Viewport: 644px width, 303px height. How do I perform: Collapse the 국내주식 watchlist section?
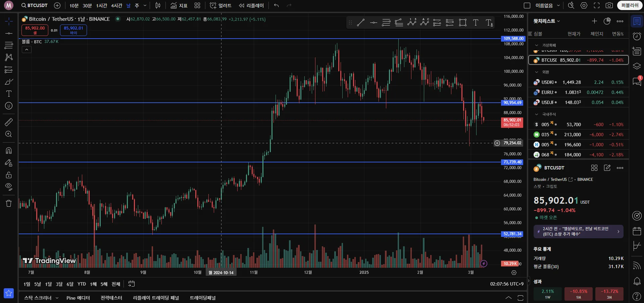point(537,114)
